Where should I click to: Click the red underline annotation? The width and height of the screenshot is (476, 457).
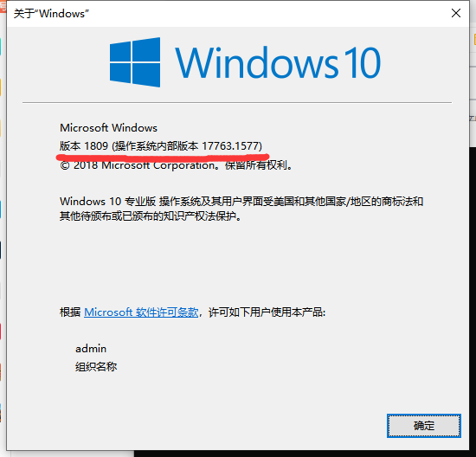click(163, 157)
